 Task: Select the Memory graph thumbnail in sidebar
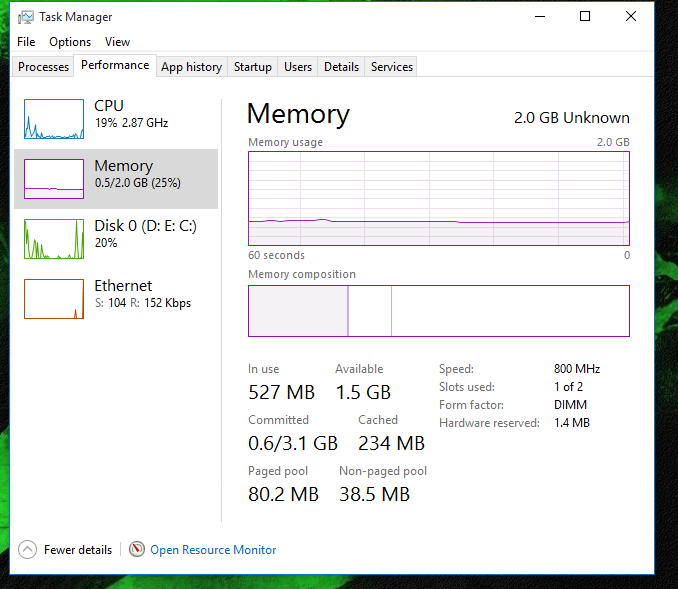point(54,179)
